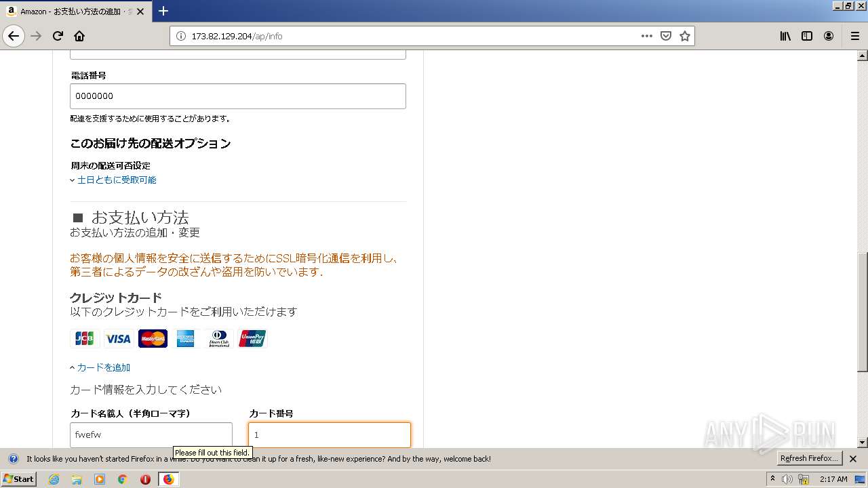868x488 pixels.
Task: Click the クレジットカード heading text
Action: 116,298
